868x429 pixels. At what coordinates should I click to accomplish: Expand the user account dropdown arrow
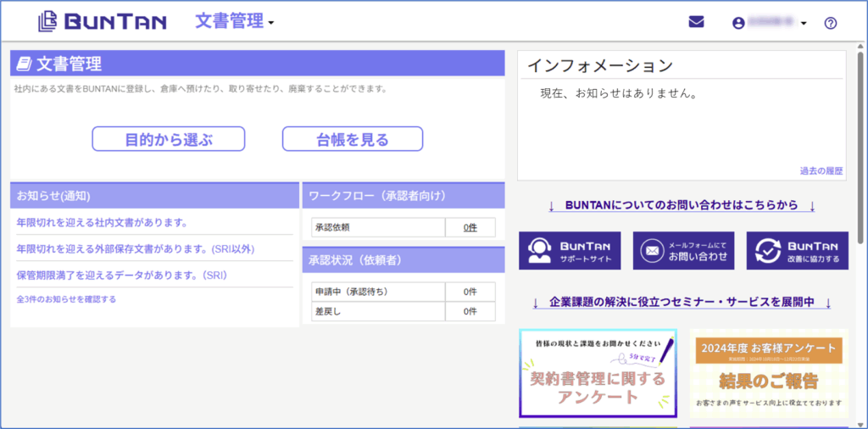pos(804,24)
